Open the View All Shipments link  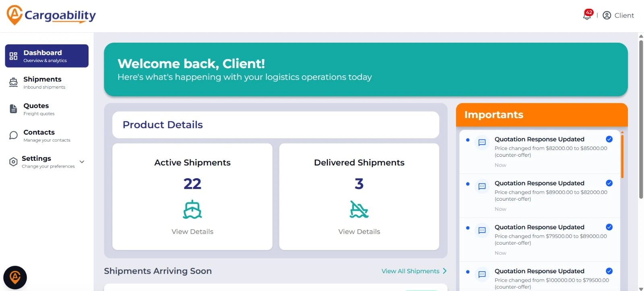[410, 271]
